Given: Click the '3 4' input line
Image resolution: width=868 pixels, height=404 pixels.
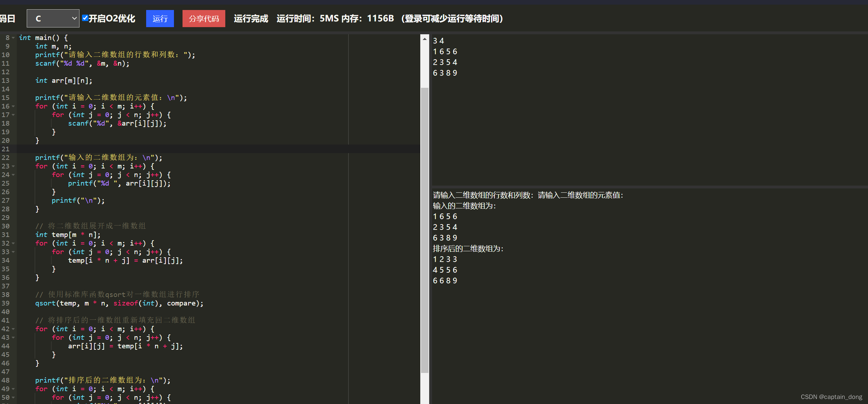Looking at the screenshot, I should tap(438, 41).
